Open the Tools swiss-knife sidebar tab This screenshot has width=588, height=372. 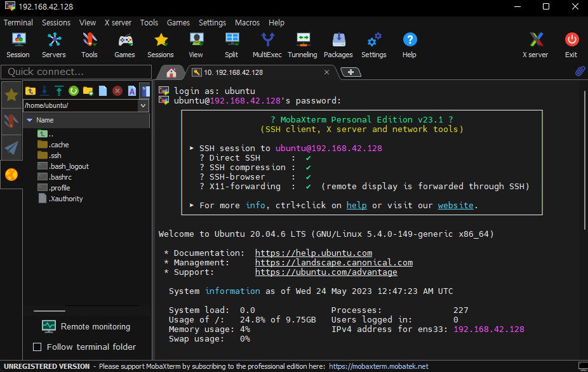(11, 121)
